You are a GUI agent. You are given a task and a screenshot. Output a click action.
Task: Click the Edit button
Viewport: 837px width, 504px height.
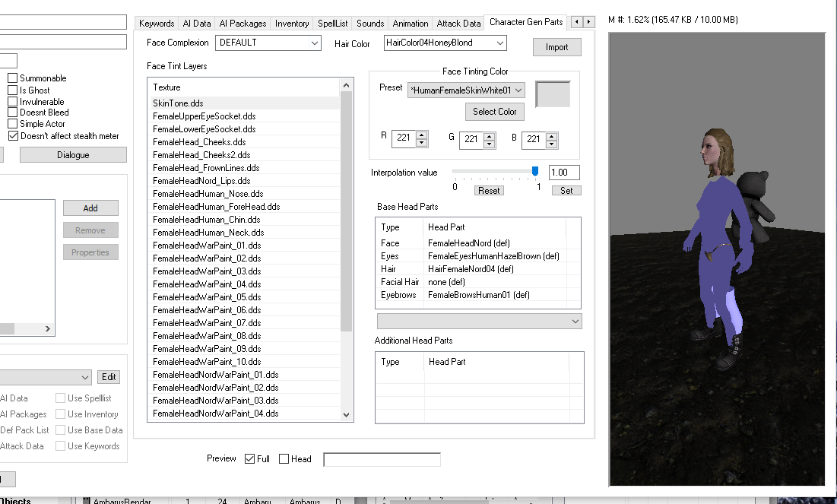pos(109,377)
